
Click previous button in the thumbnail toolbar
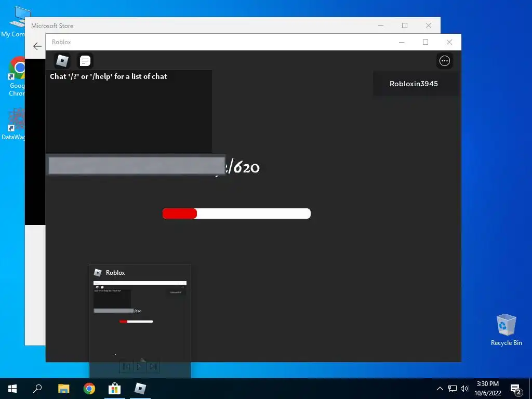click(126, 366)
